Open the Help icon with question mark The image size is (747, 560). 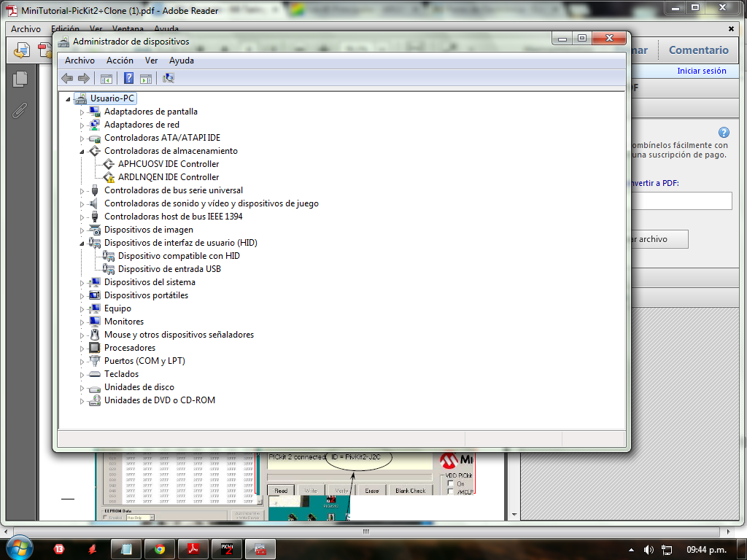click(x=128, y=78)
